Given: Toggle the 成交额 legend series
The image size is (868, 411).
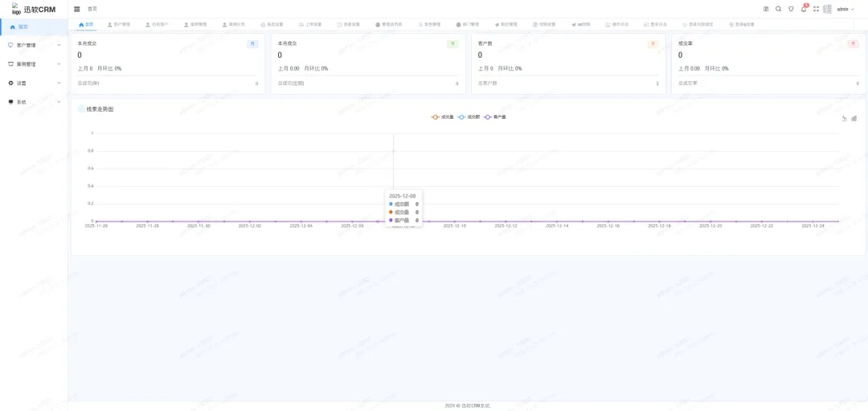Looking at the screenshot, I should coord(469,117).
